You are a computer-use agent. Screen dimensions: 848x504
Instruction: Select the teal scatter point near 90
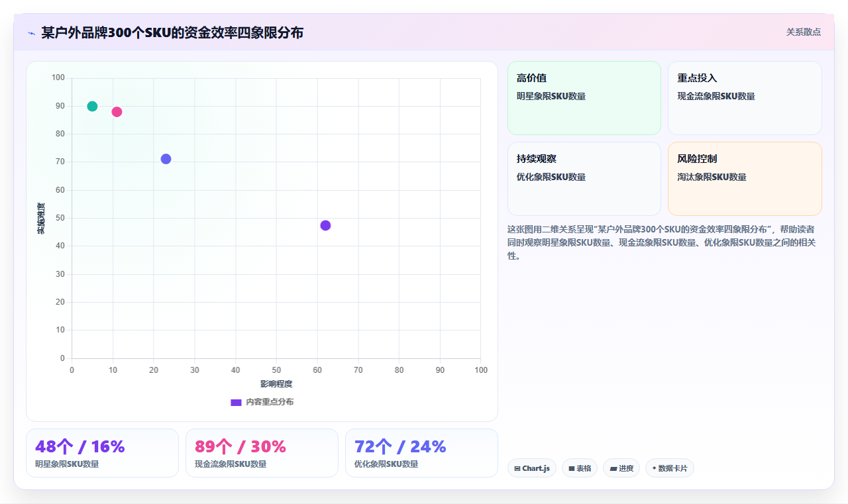(x=92, y=107)
